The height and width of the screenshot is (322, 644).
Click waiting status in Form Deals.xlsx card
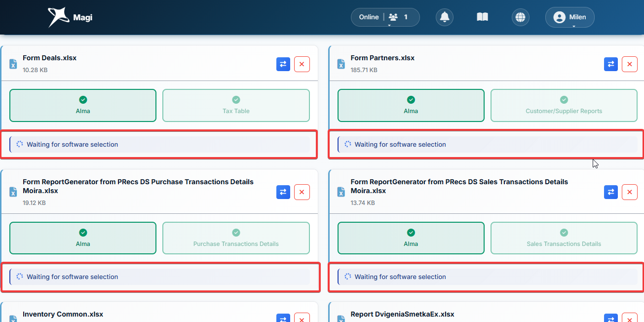159,145
